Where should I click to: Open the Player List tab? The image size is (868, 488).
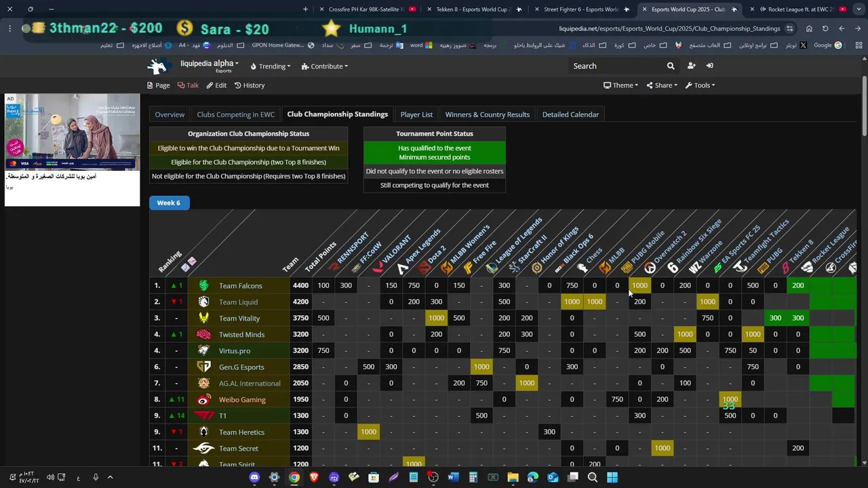pos(416,115)
